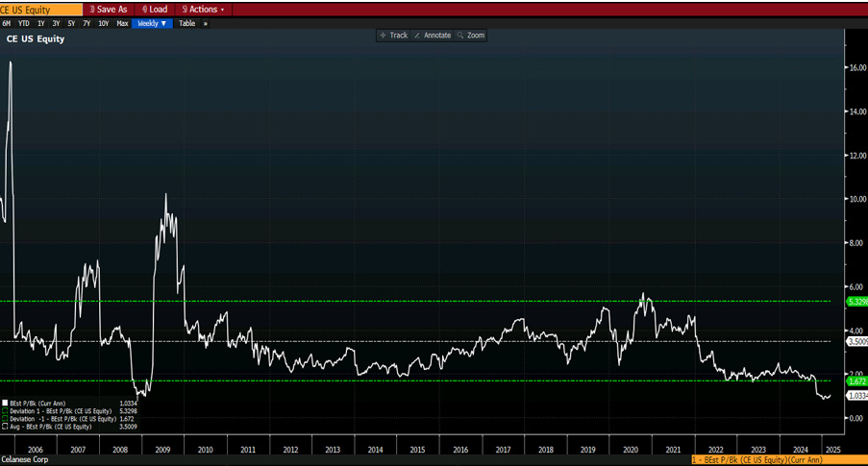Click white dashed swatch for Avg series

click(5, 427)
